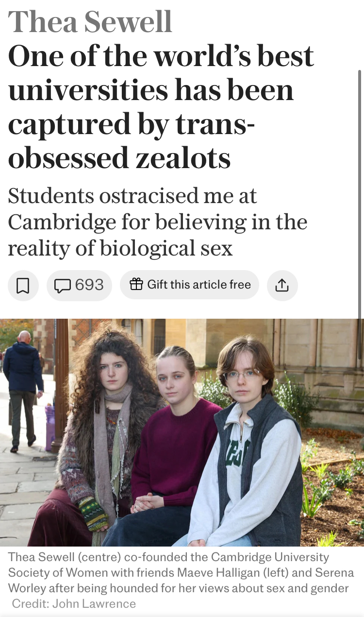Click the vertical scrollbar on the right
Image resolution: width=364 pixels, height=617 pixels.
click(x=360, y=194)
